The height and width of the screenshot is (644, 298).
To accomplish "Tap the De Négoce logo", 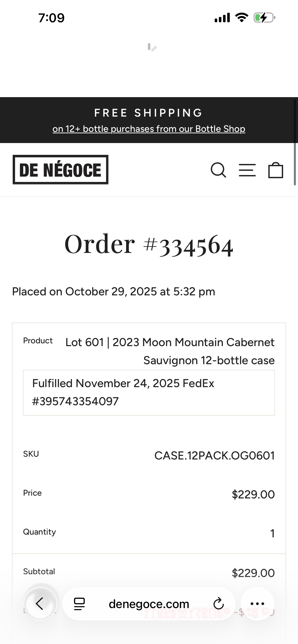I will 61,170.
